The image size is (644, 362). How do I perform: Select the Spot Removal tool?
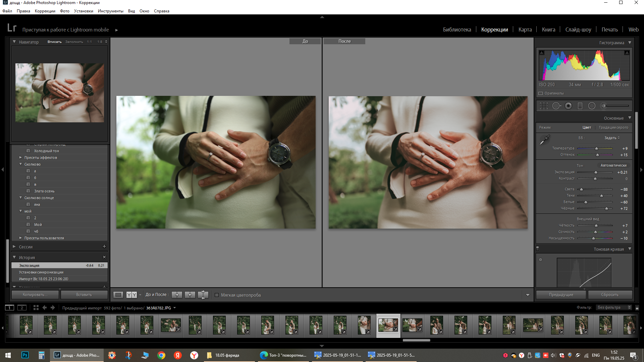pyautogui.click(x=556, y=106)
